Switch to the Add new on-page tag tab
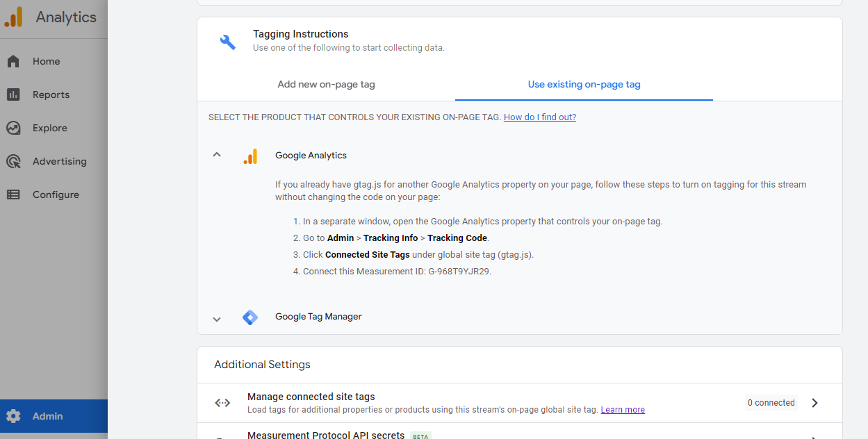Screen dimensions: 868x439 pos(326,84)
